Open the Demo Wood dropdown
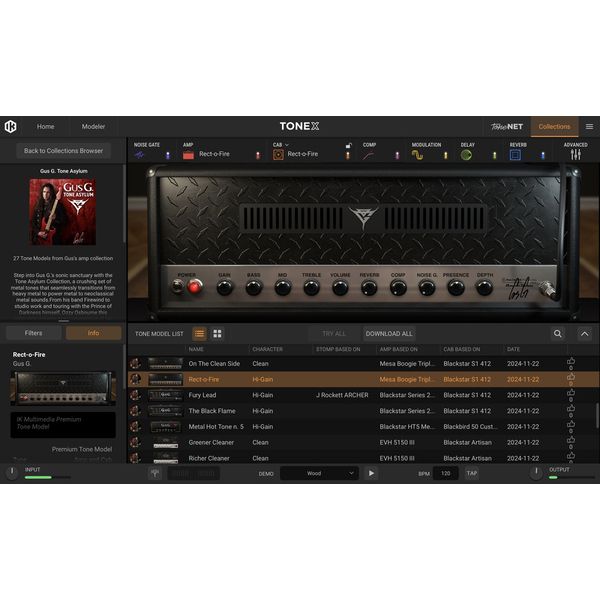 coord(320,473)
